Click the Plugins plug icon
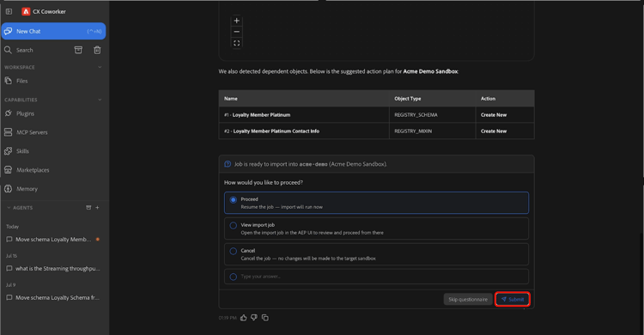 click(9, 113)
